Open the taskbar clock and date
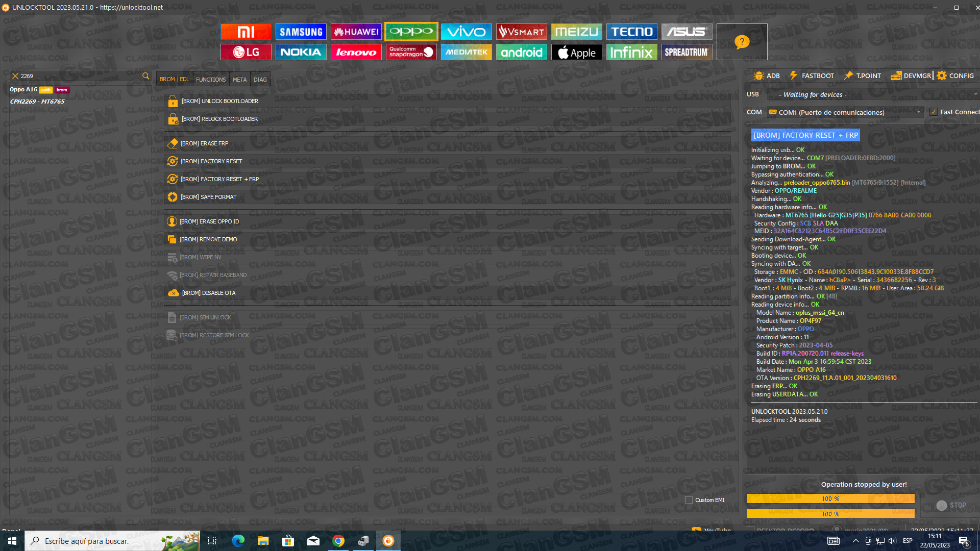 935,541
